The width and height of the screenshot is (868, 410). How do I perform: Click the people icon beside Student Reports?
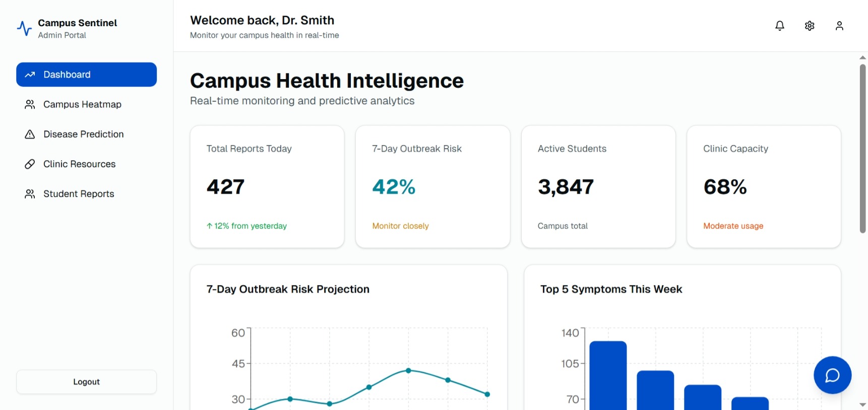click(29, 193)
